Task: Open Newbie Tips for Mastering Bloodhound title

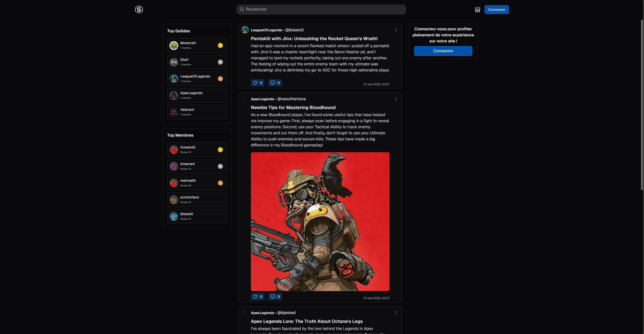Action: pos(293,108)
